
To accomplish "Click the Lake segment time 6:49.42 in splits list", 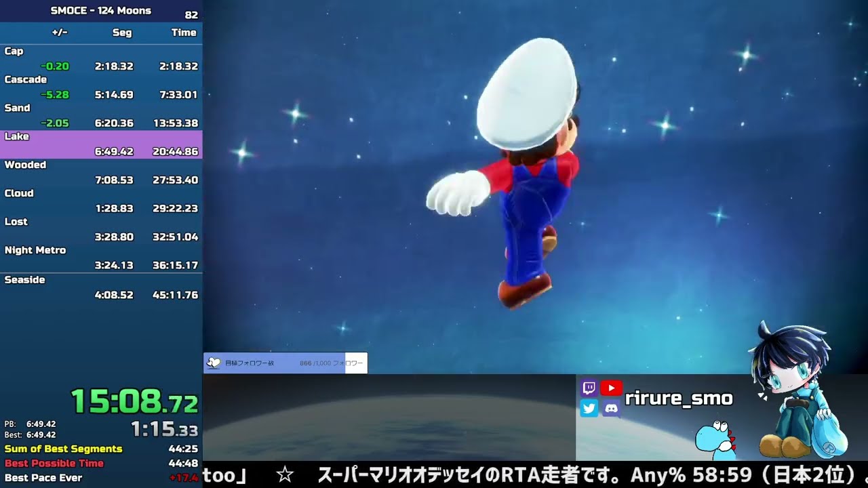I will (x=114, y=152).
